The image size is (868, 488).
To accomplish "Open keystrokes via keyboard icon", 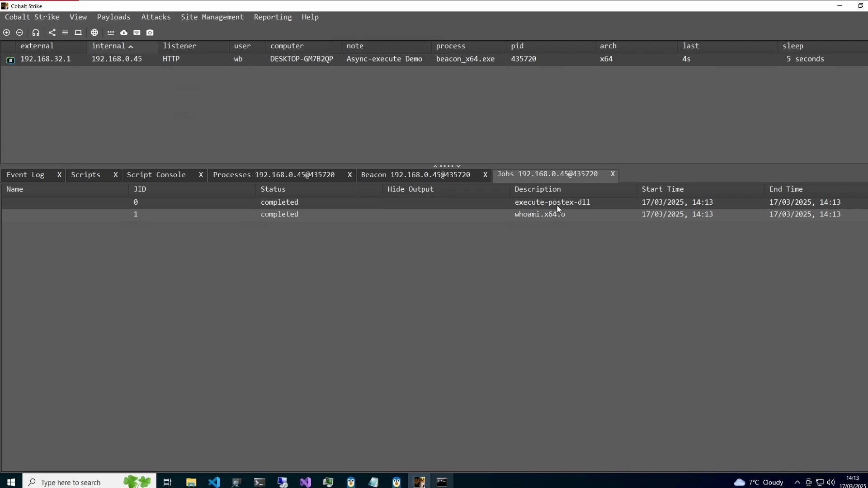I will 137,33.
